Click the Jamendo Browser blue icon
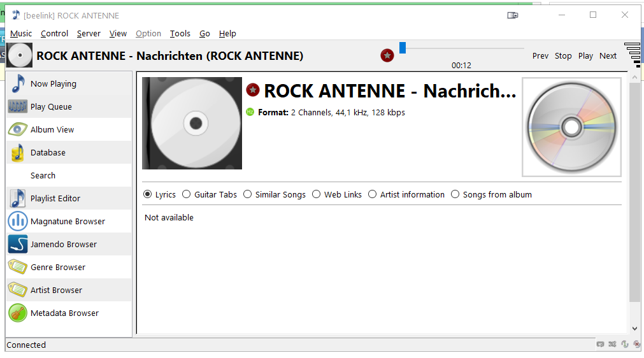 18,244
